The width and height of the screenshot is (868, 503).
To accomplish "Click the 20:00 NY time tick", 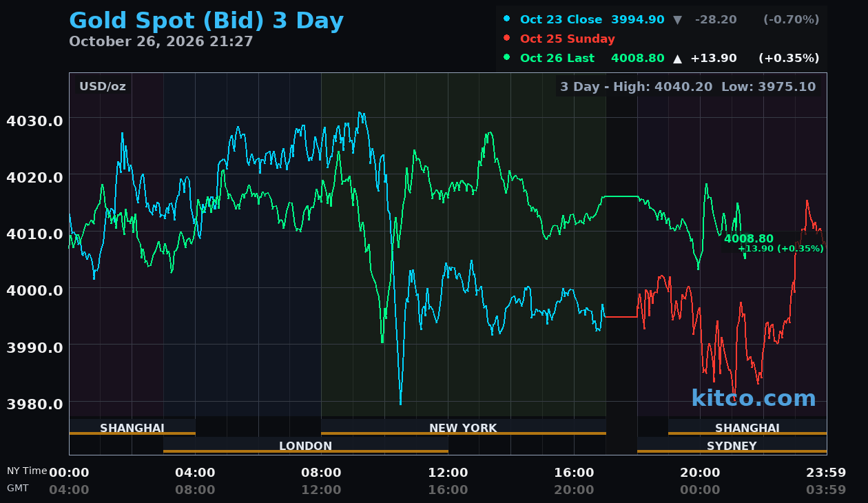I will [700, 473].
